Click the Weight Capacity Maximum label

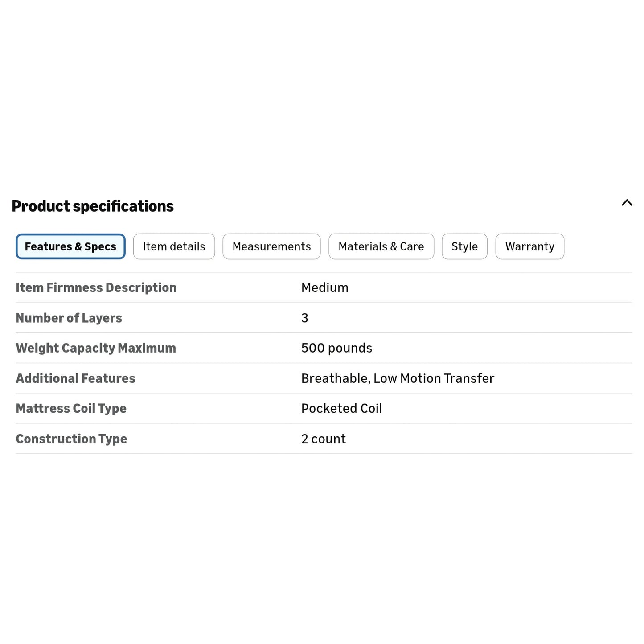pyautogui.click(x=96, y=348)
